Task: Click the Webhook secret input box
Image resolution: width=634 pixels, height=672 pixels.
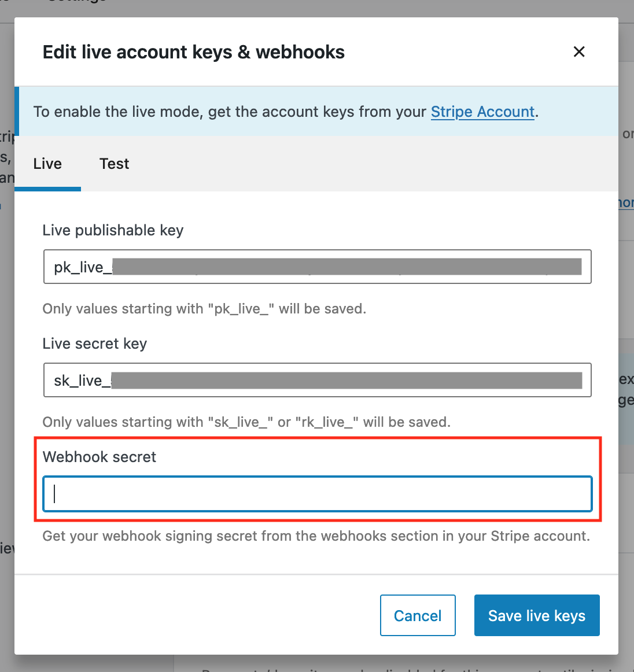Action: coord(317,494)
